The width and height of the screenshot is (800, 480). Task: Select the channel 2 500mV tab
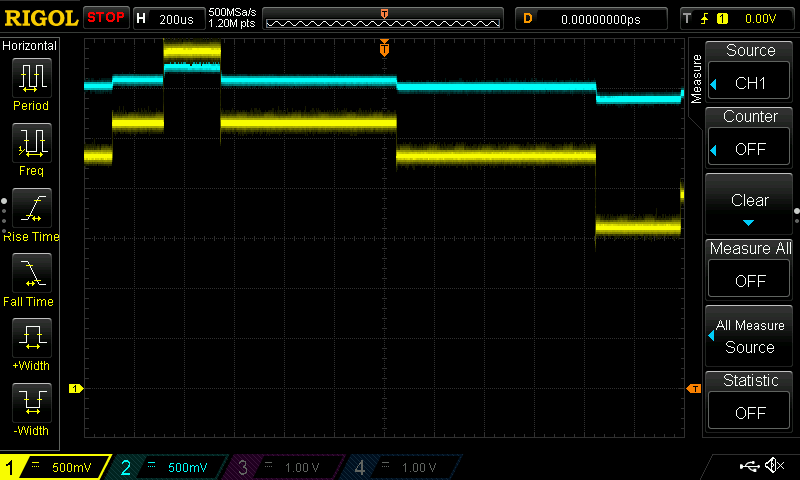170,468
